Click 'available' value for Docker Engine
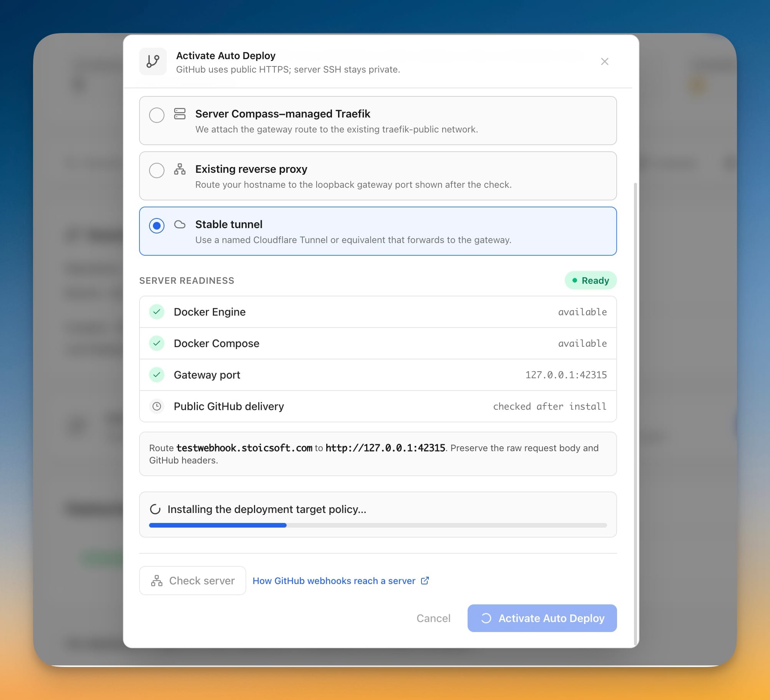770x700 pixels. tap(582, 312)
